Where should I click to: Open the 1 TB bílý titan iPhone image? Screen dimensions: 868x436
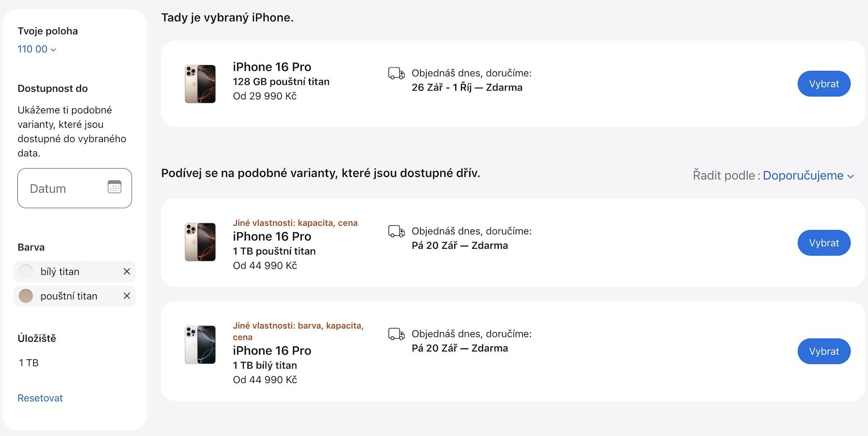pos(200,345)
